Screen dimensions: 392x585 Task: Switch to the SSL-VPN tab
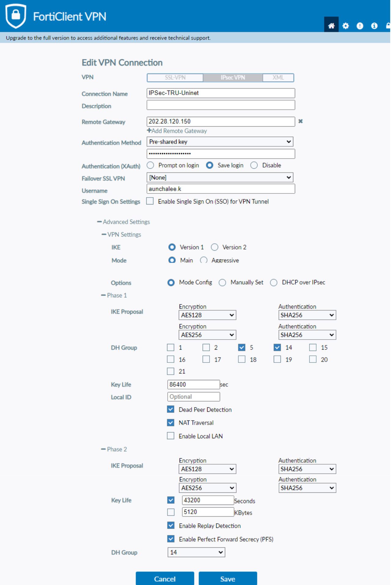(x=175, y=78)
